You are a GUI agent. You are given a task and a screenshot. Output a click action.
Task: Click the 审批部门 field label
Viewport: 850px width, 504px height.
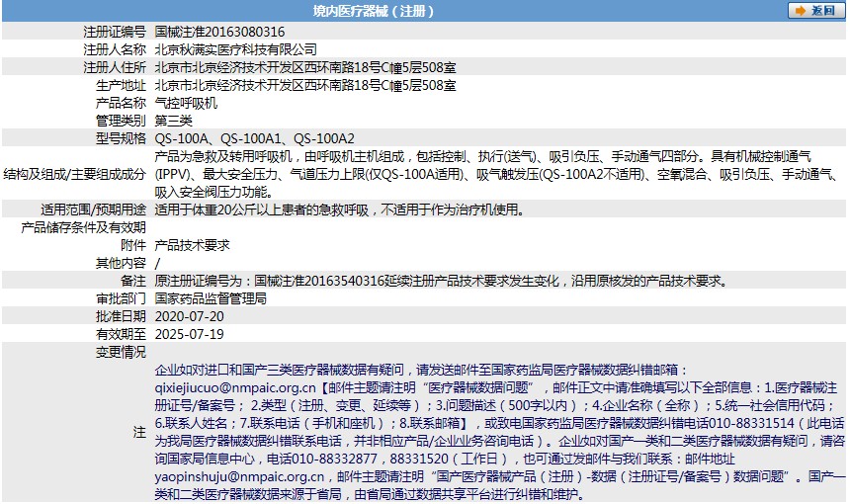coord(121,298)
